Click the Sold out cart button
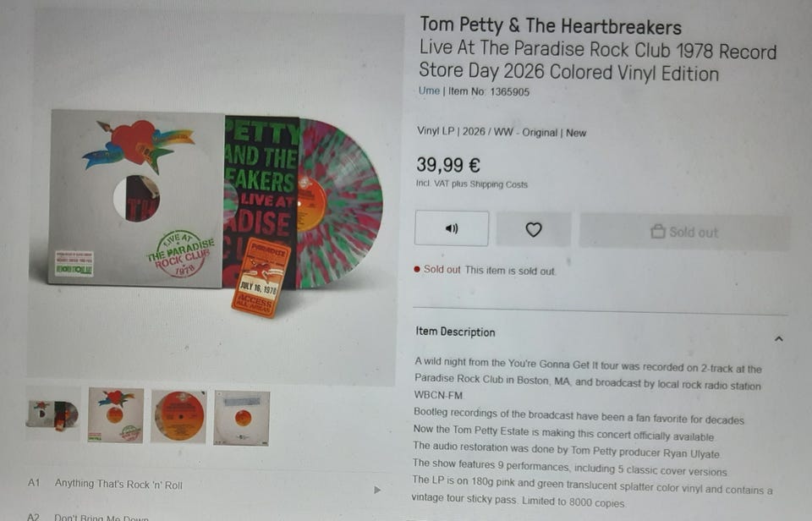This screenshot has height=521, width=812. pos(684,232)
